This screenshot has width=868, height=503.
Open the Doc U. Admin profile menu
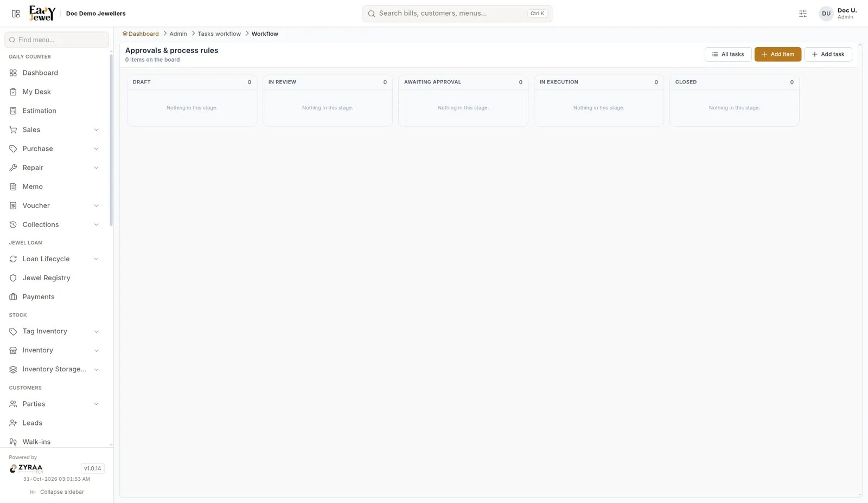[x=838, y=14]
